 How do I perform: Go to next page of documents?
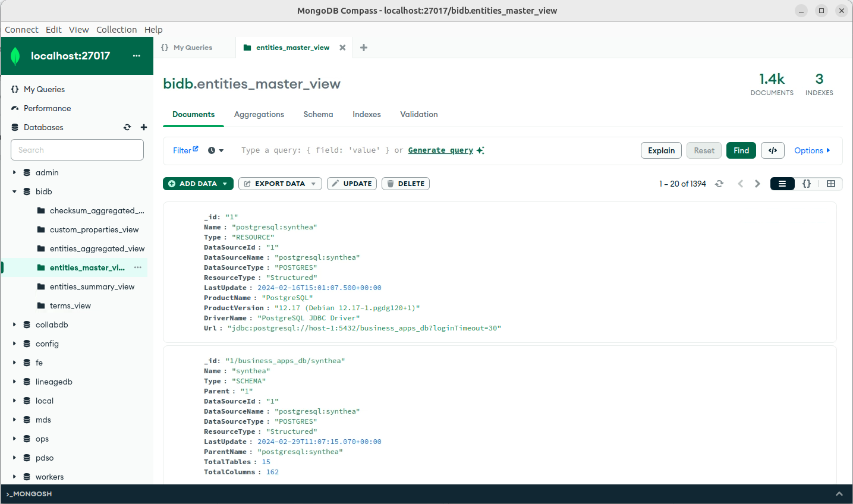[757, 184]
